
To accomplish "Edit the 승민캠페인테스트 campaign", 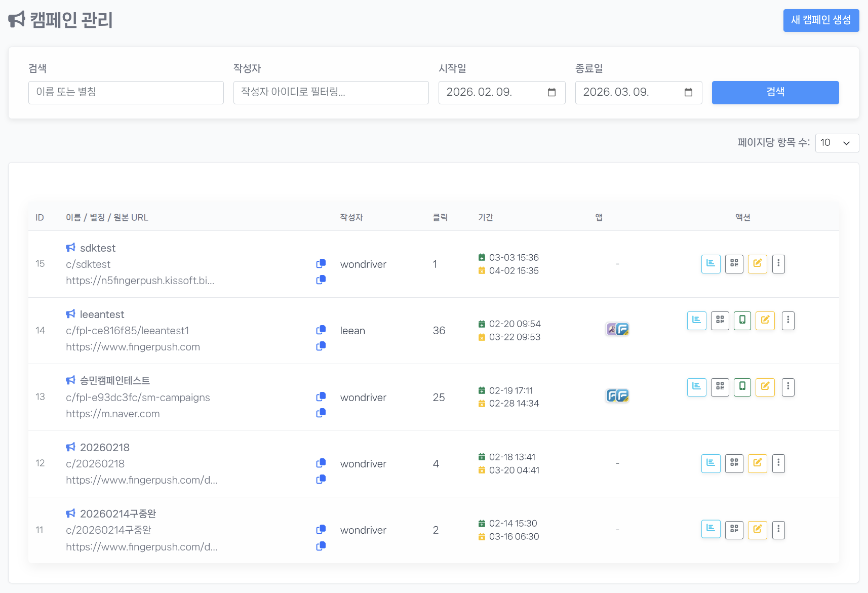I will click(765, 387).
